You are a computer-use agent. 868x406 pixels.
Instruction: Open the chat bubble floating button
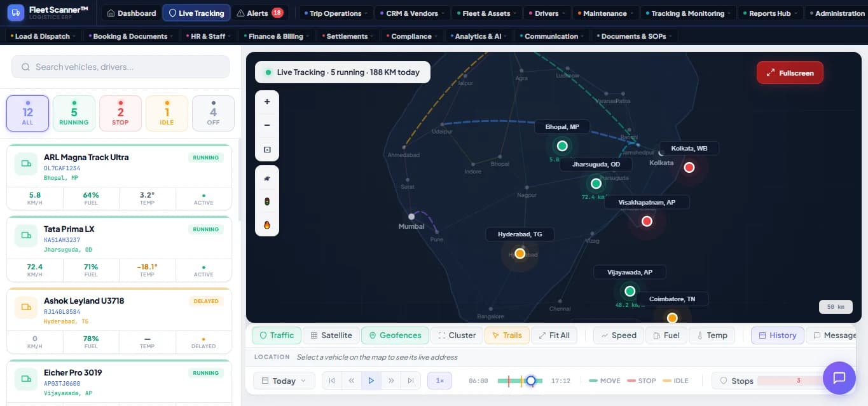[839, 377]
